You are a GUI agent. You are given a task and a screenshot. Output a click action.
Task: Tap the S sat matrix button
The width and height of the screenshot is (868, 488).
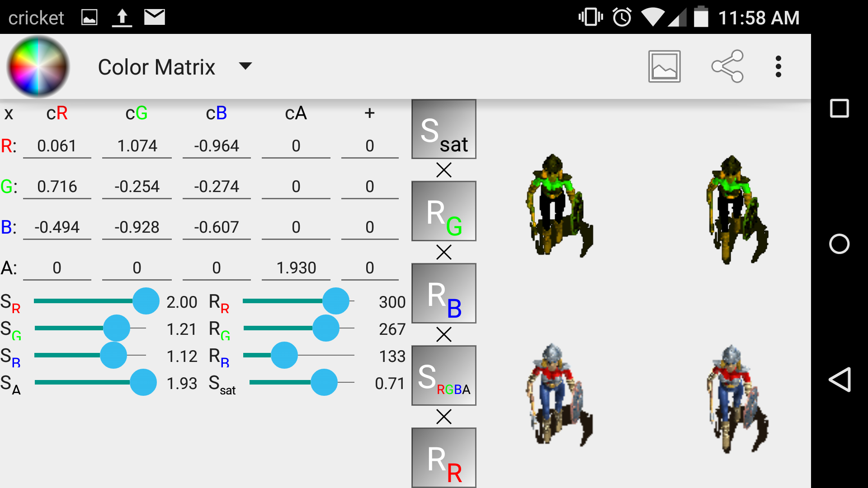443,129
